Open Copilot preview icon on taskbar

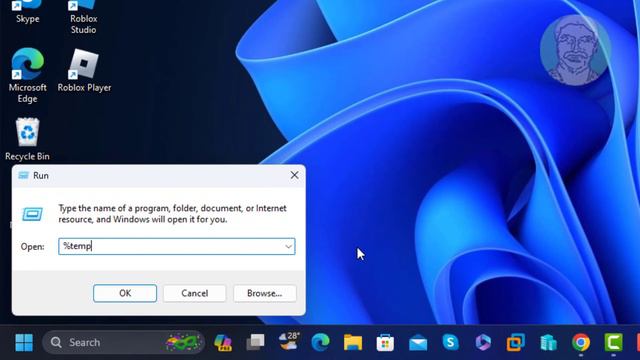pyautogui.click(x=223, y=342)
